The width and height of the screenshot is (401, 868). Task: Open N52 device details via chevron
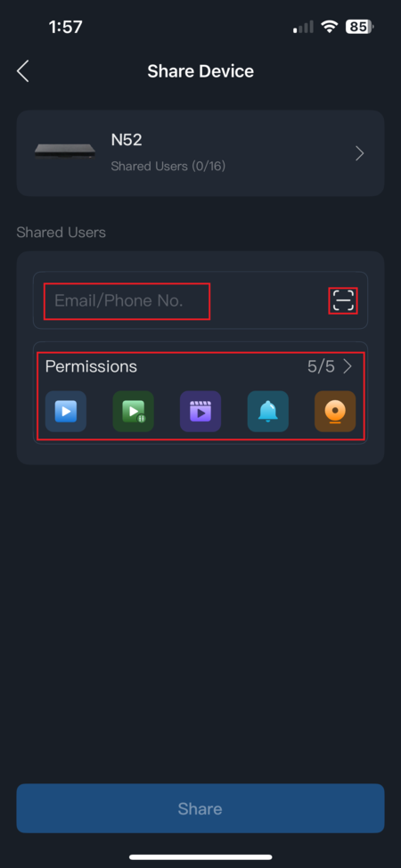click(359, 153)
